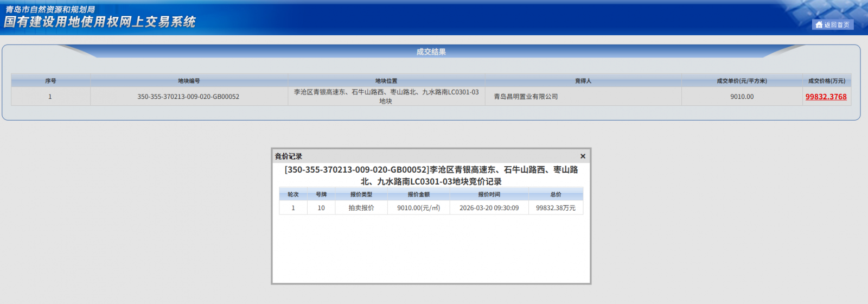Viewport: 868px width, 304px height.
Task: Click the 轮次 header in bid record
Action: [293, 194]
